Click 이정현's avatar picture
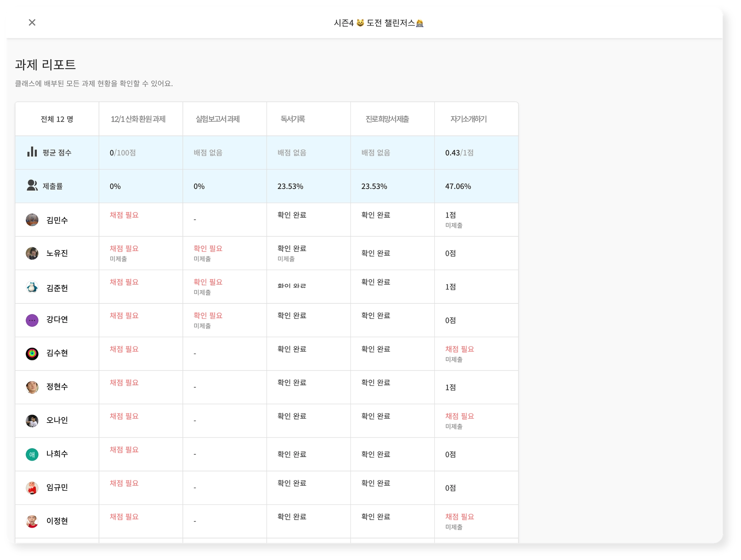Viewport: 741px width, 560px height. pos(32,521)
